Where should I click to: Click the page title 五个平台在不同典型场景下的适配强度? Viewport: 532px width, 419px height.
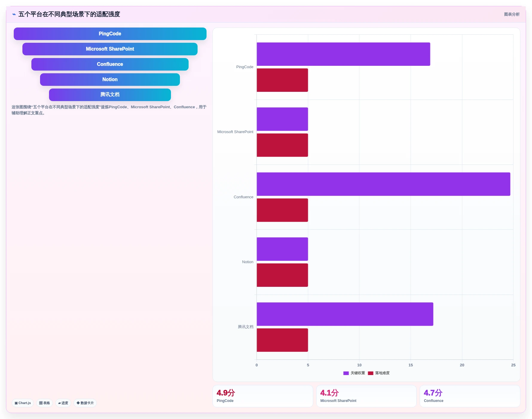coord(69,14)
